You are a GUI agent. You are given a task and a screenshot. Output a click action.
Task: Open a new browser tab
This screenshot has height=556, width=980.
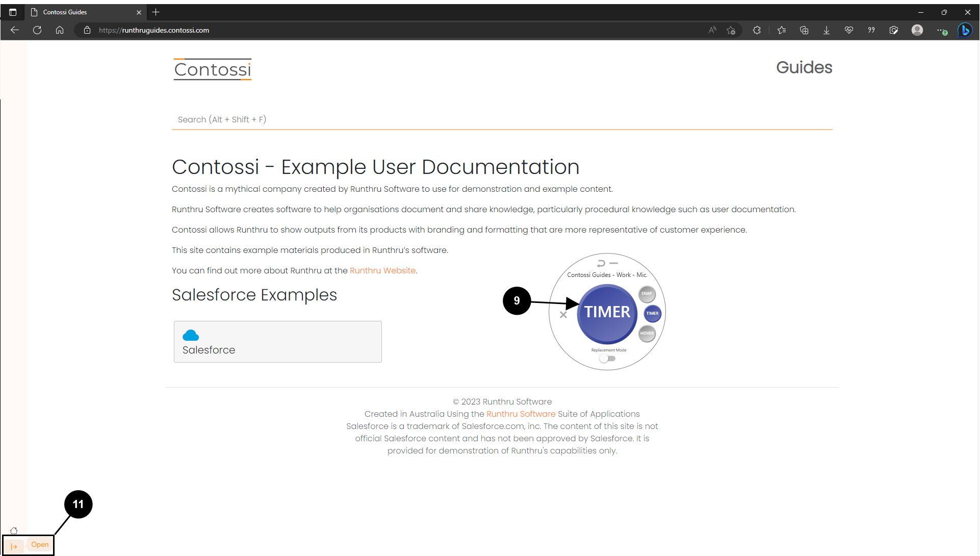pyautogui.click(x=156, y=12)
